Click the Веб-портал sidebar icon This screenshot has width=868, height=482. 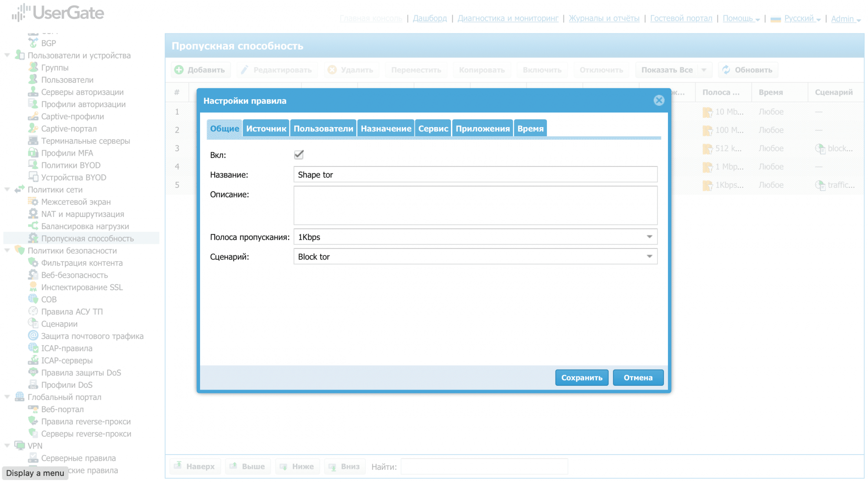click(33, 409)
